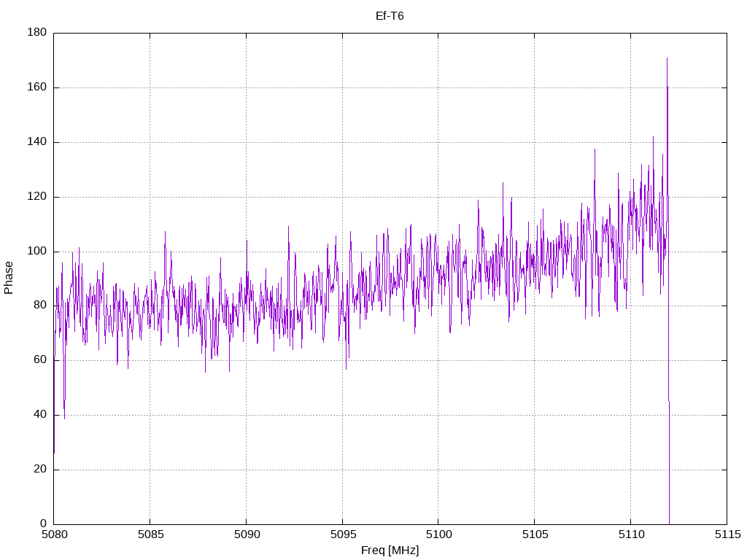Viewport: 747px width, 560px height.
Task: Click the plot title Ef-T6
Action: click(x=390, y=15)
